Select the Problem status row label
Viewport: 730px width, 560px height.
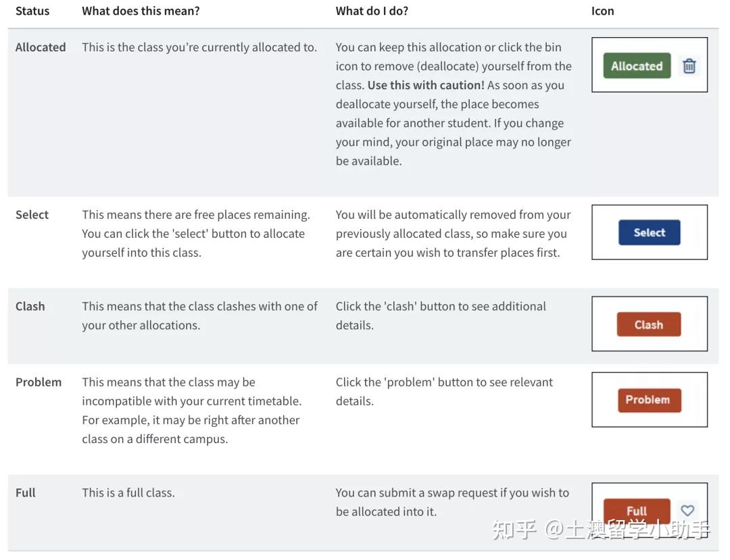click(x=39, y=382)
